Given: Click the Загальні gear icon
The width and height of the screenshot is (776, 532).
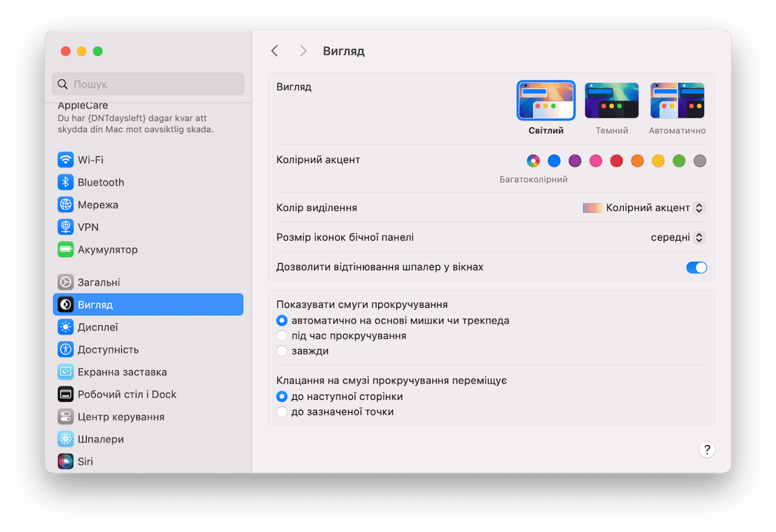Looking at the screenshot, I should [65, 283].
